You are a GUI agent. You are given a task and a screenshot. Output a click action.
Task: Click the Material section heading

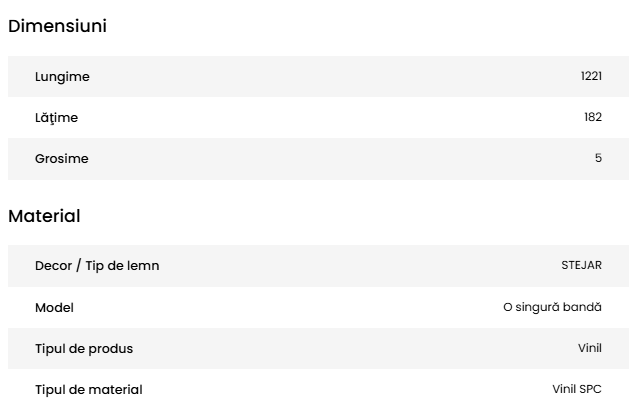pyautogui.click(x=44, y=216)
